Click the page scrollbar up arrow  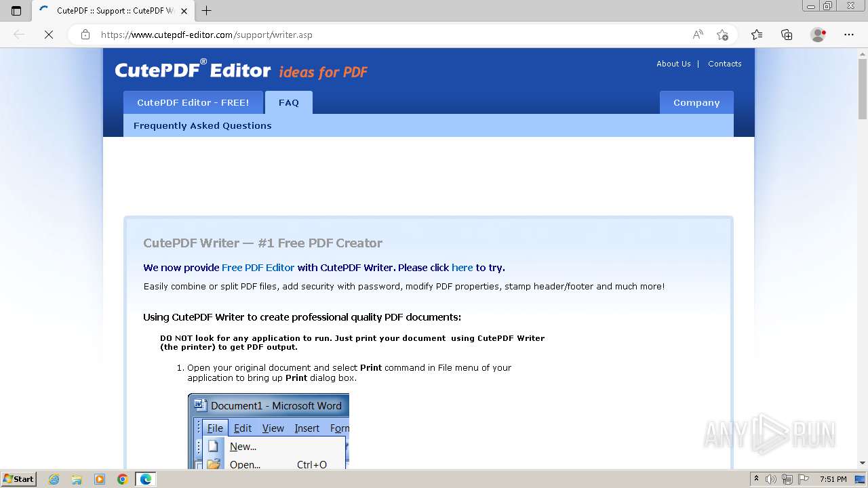(x=862, y=54)
